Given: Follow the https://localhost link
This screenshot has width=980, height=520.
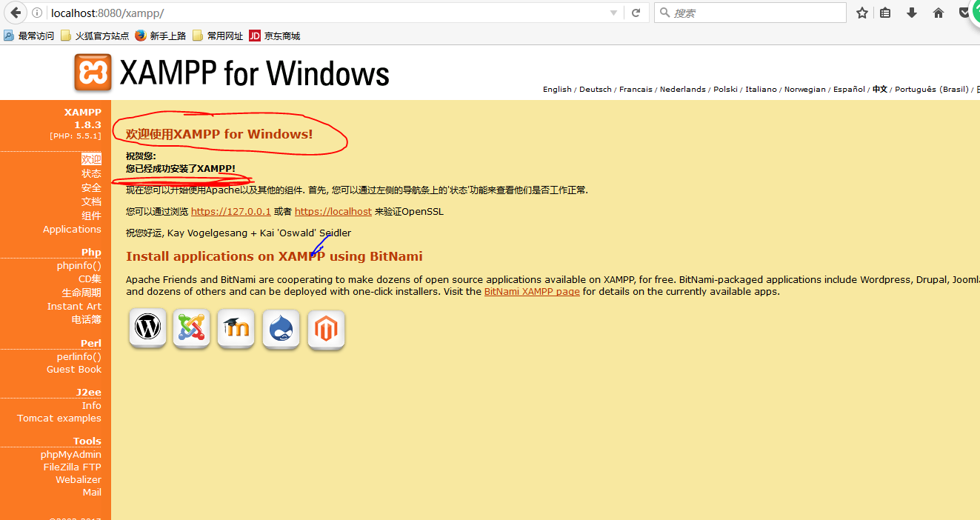Looking at the screenshot, I should click(333, 212).
